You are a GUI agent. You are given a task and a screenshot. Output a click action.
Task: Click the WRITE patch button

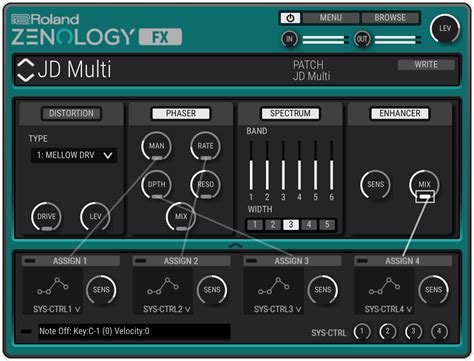pos(426,65)
